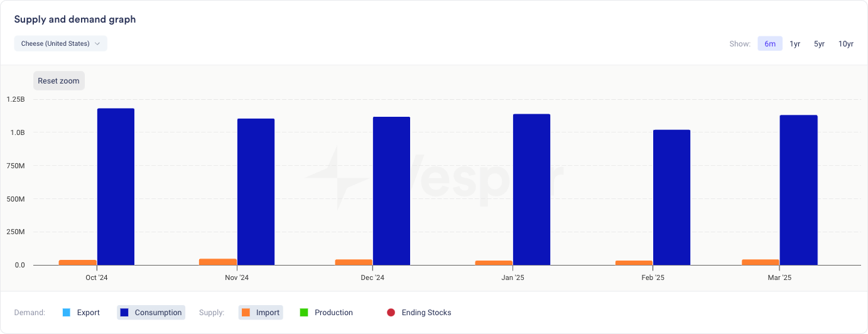Click the dark blue Consumption legend square
Screen dimensions: 868x334
(124, 313)
